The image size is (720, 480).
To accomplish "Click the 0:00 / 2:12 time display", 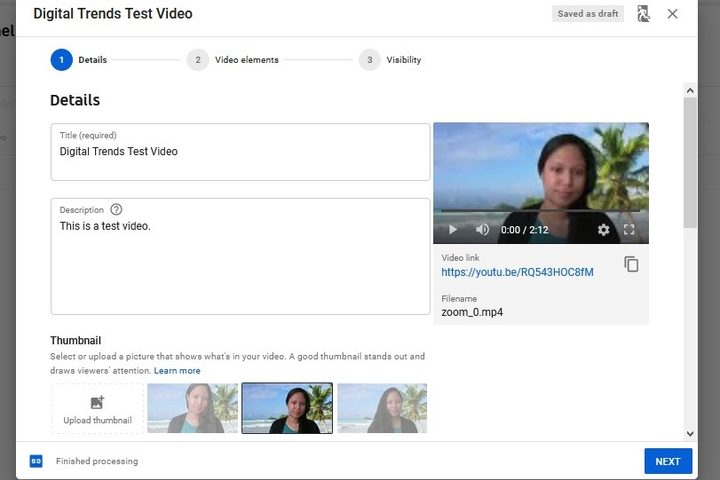I will pos(524,230).
